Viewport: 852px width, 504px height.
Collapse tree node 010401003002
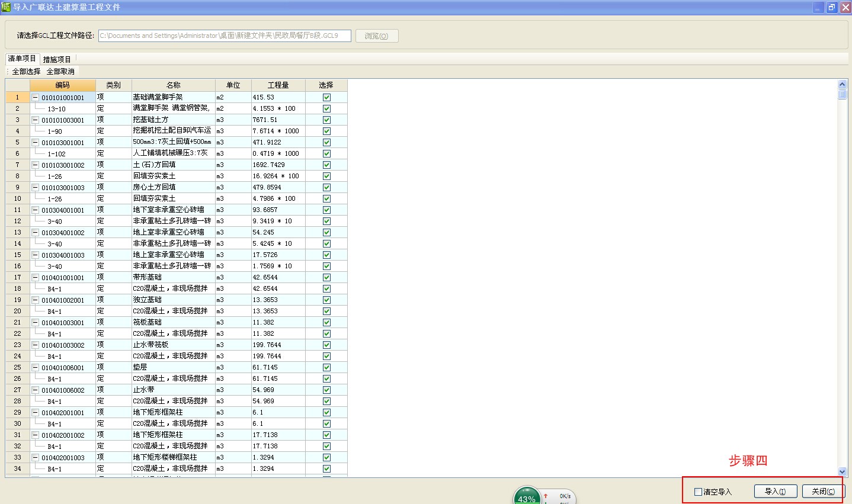pos(36,345)
